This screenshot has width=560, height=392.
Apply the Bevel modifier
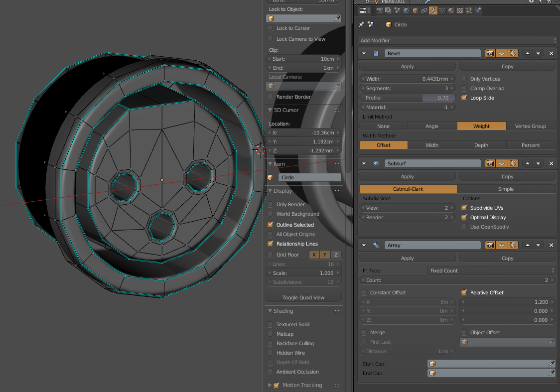pos(408,66)
